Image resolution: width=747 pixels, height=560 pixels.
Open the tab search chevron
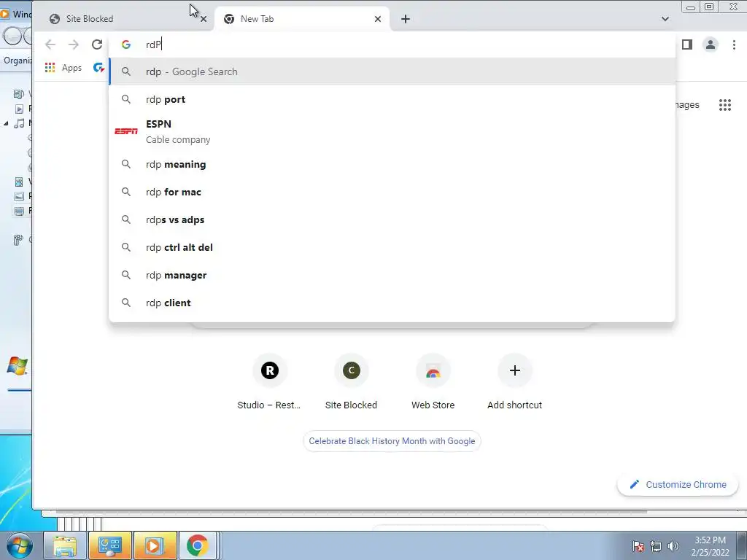coord(665,19)
